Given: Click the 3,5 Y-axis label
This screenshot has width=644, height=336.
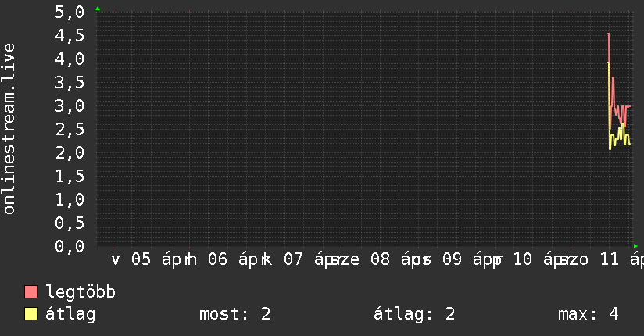Looking at the screenshot, I should (70, 82).
